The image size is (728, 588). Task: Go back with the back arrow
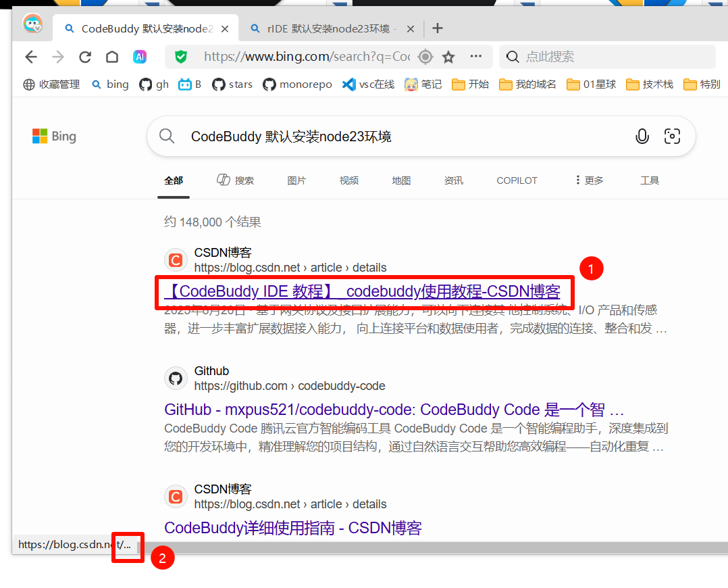31,57
